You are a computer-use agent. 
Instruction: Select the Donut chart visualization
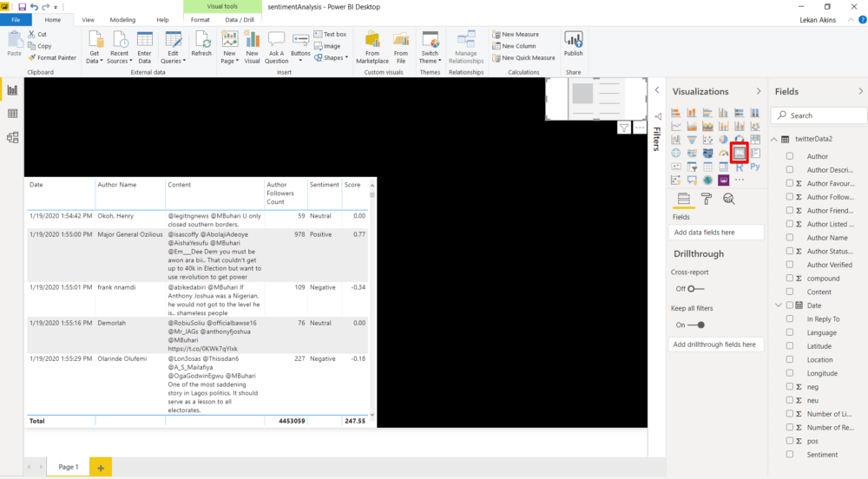740,140
